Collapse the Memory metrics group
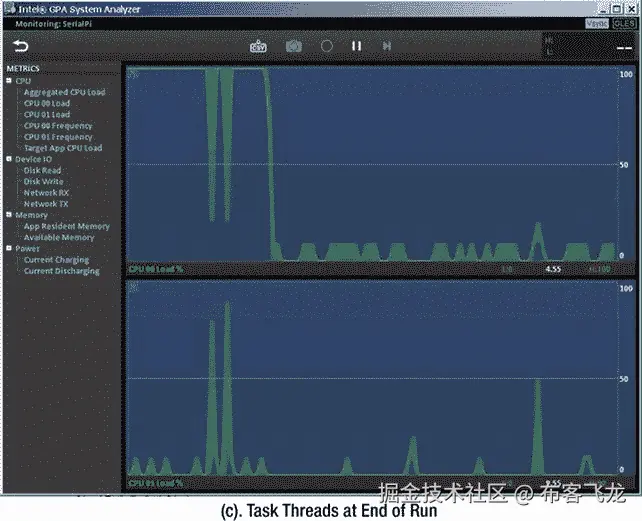Viewport: 642px width, 521px height. (9, 215)
